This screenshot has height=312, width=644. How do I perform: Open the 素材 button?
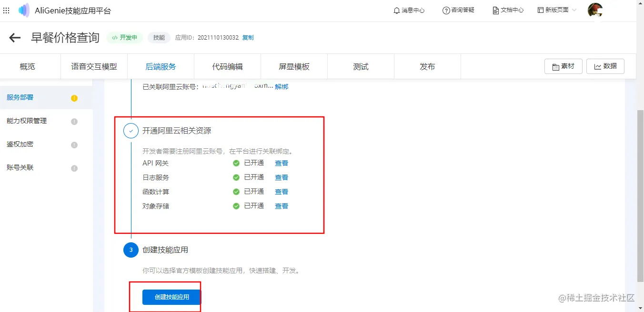tap(563, 66)
